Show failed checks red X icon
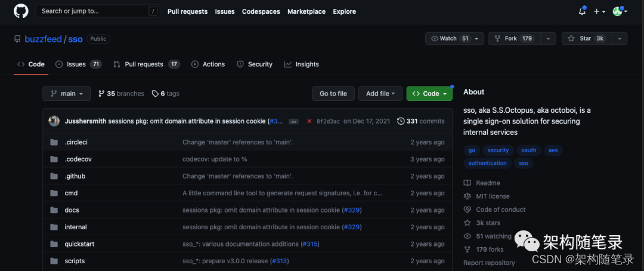The image size is (644, 271). (x=309, y=121)
